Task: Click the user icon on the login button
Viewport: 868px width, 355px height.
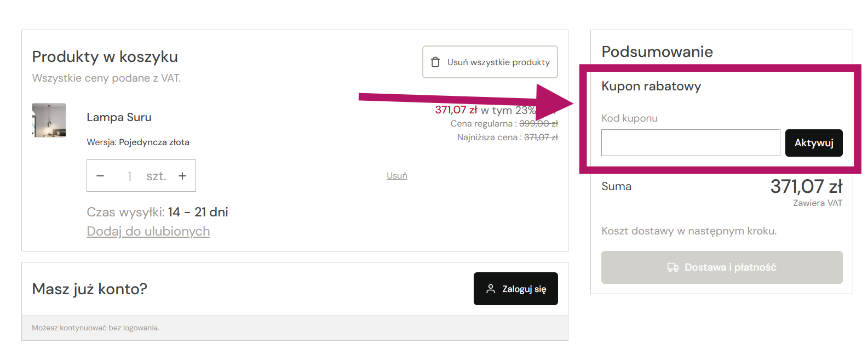Action: [x=491, y=289]
